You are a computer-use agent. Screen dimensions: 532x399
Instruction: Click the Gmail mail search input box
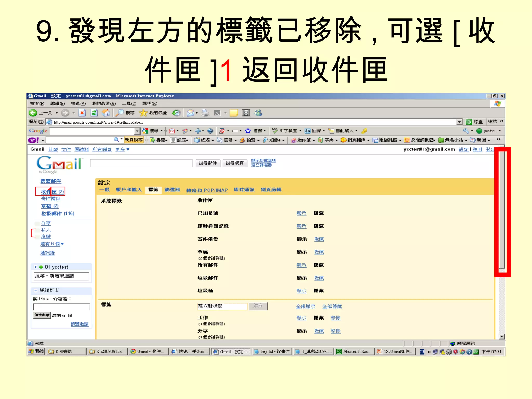[x=141, y=163]
